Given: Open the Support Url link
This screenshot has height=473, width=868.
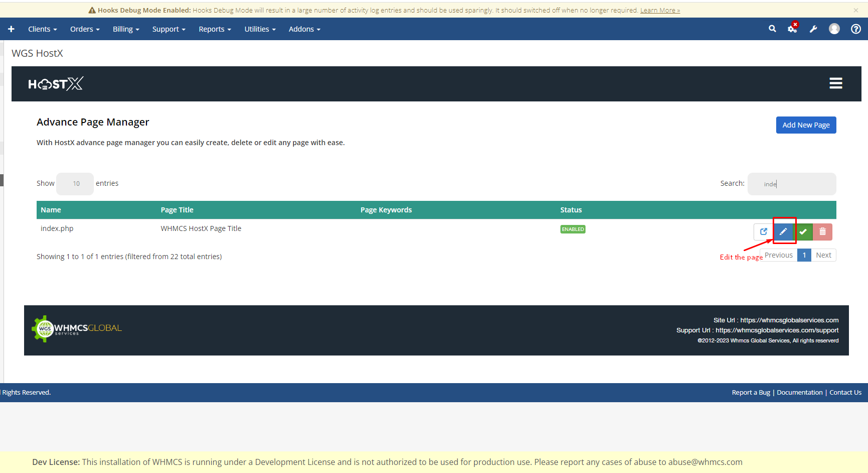Looking at the screenshot, I should pyautogui.click(x=777, y=330).
